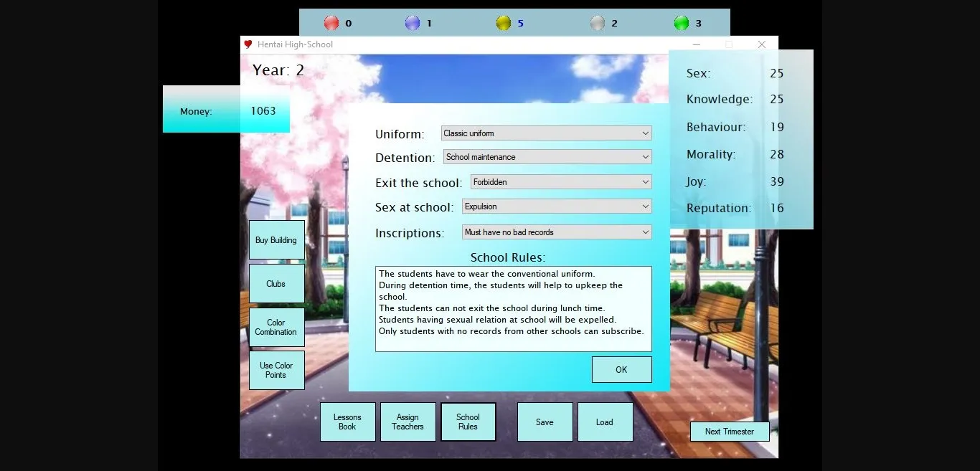
Task: Open the Clubs panel
Action: 276,284
